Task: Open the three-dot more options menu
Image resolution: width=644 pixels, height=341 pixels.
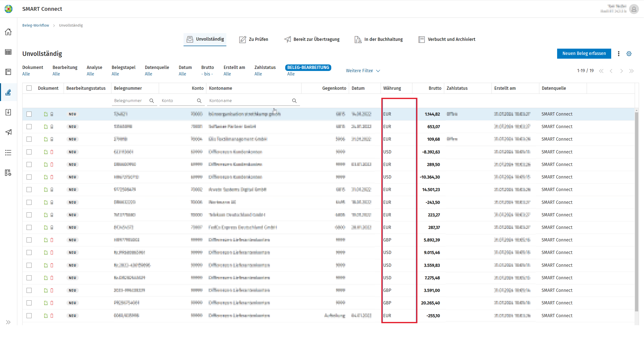Action: (618, 54)
